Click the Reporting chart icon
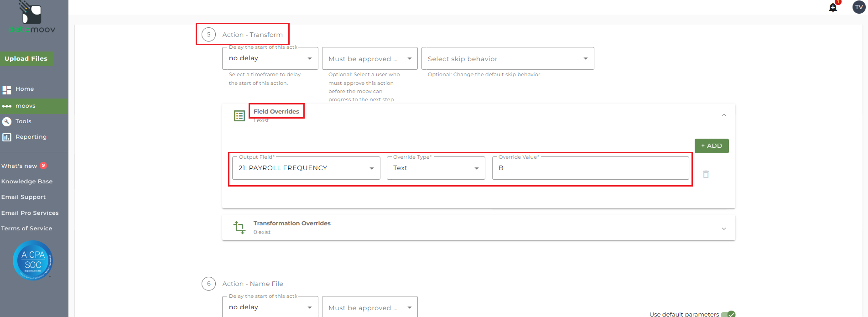 click(7, 137)
